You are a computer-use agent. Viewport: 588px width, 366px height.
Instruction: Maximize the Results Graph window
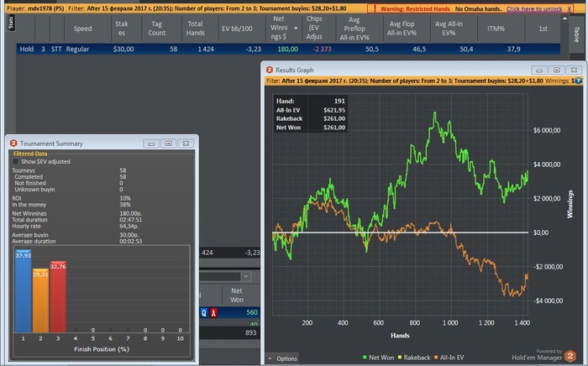[x=556, y=70]
